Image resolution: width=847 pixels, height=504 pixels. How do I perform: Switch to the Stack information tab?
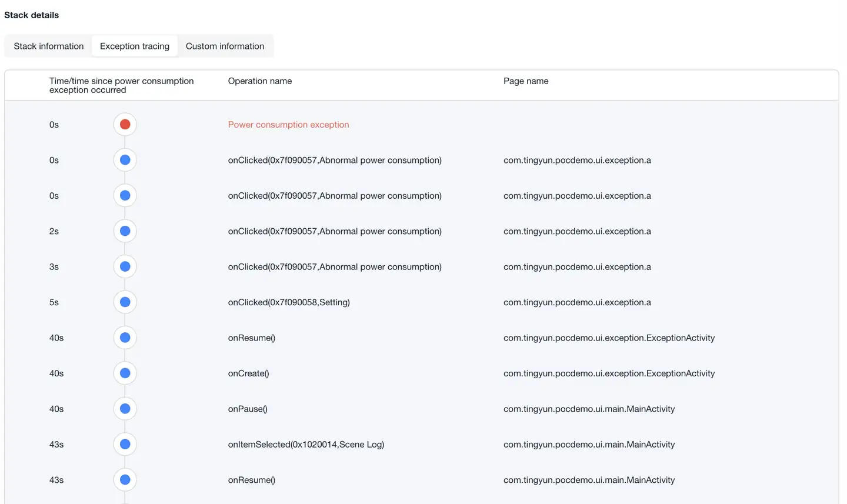[49, 46]
